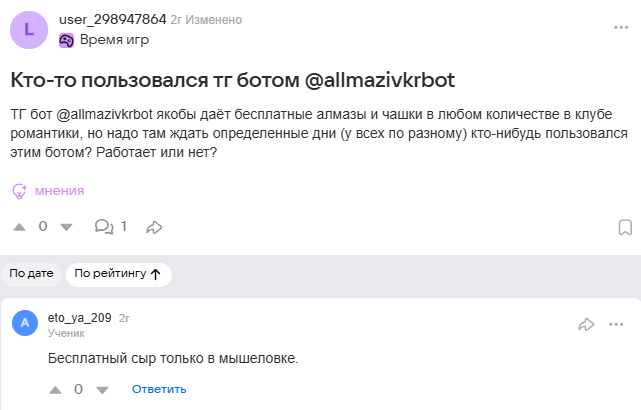The width and height of the screenshot is (641, 410).
Task: Open eto_ya_209's profile by username
Action: click(79, 317)
